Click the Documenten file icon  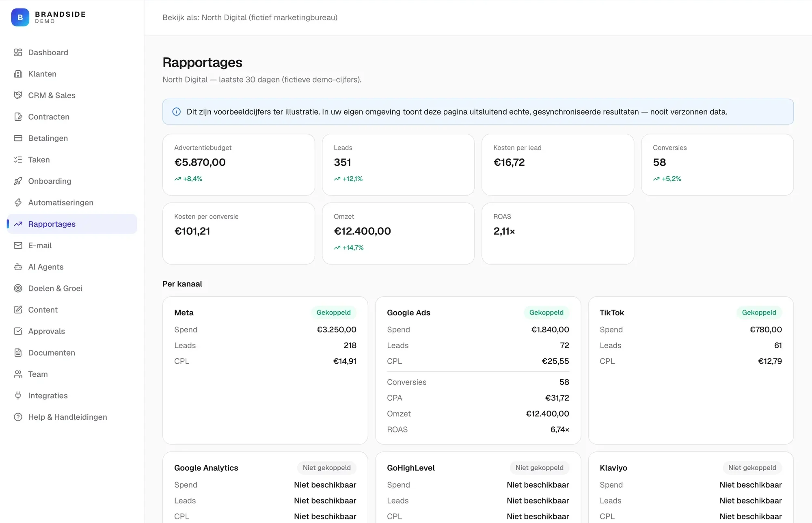[18, 353]
